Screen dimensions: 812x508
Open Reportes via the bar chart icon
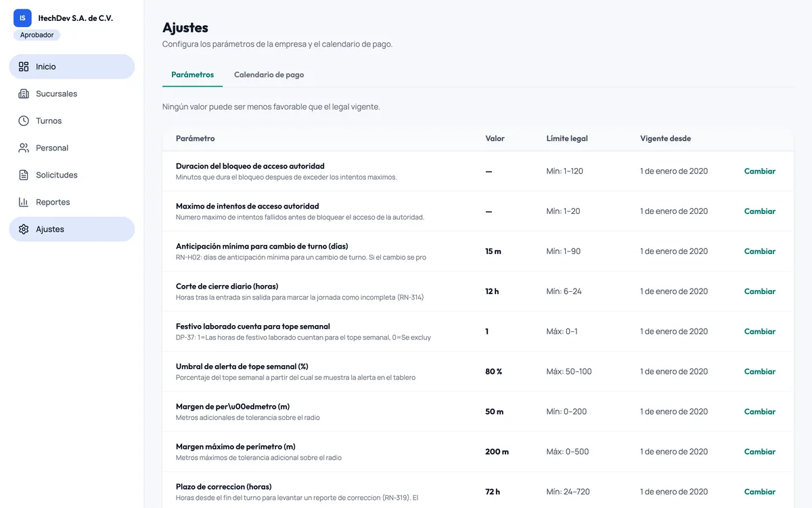(x=24, y=202)
